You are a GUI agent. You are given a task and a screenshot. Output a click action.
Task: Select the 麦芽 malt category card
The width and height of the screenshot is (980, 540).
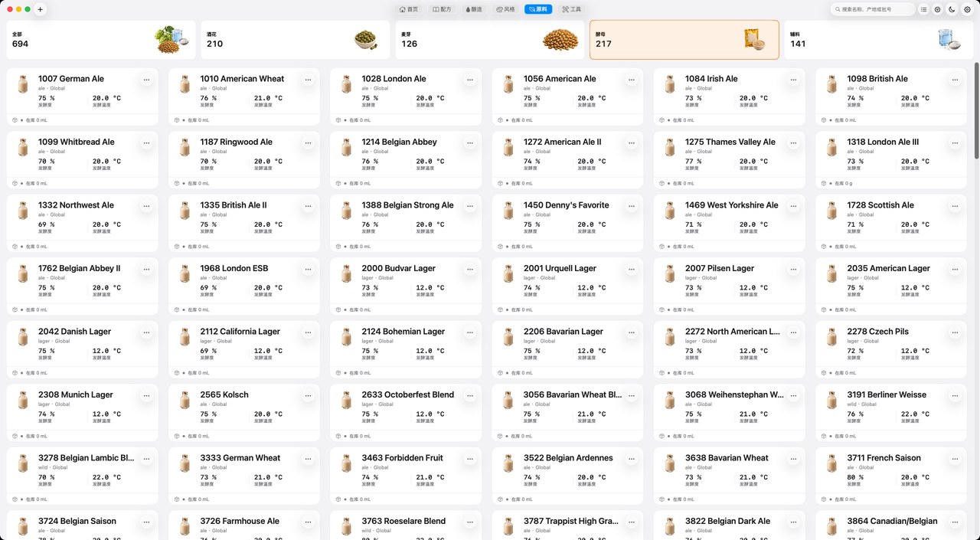pos(490,40)
